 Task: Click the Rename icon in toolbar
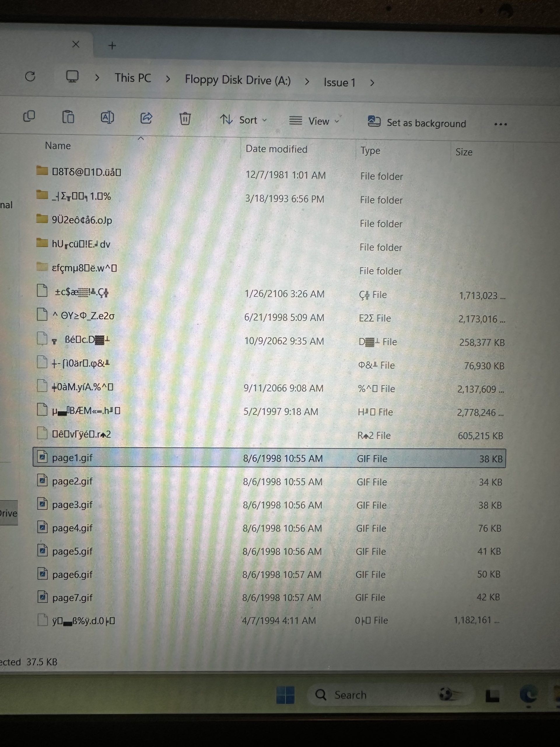point(107,118)
